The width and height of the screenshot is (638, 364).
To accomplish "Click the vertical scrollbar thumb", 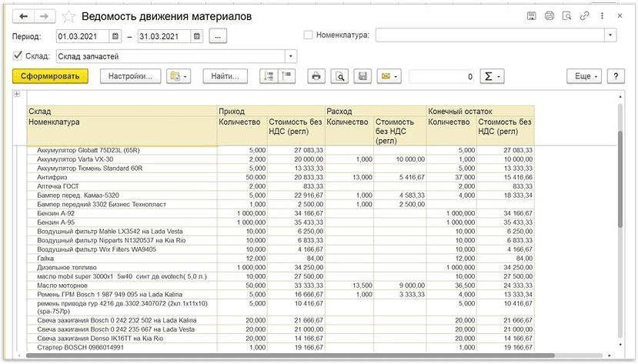I will click(620, 179).
